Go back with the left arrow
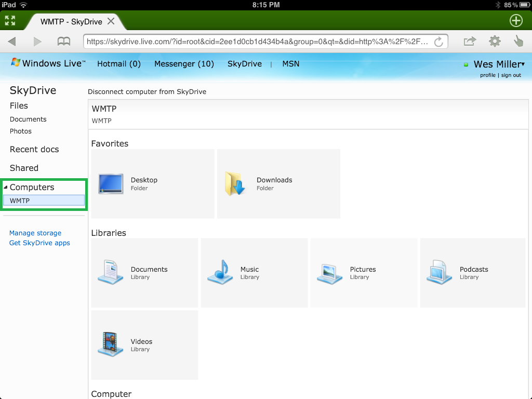Image resolution: width=532 pixels, height=399 pixels. click(12, 42)
